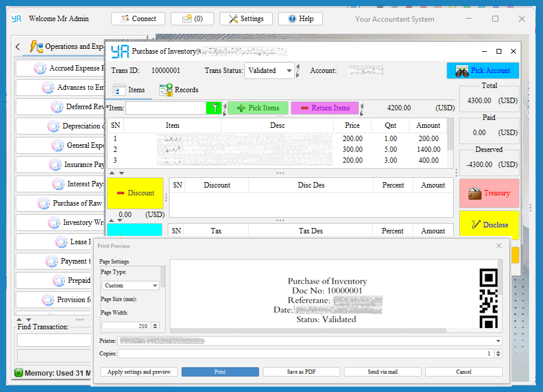The image size is (543, 392).
Task: Cancel the Print Preview dialog
Action: tap(464, 372)
